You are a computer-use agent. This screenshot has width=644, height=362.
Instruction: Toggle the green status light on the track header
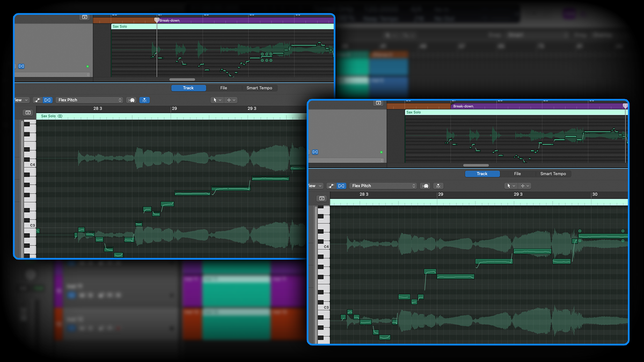tap(381, 152)
